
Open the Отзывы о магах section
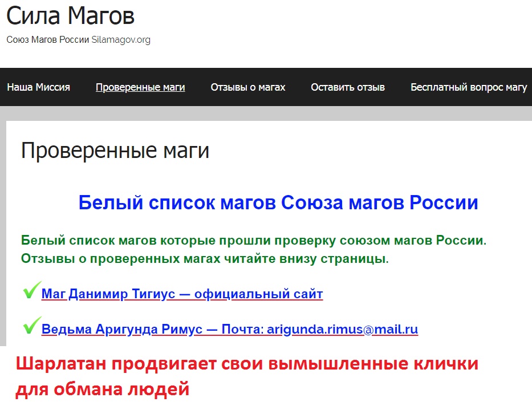pyautogui.click(x=247, y=87)
